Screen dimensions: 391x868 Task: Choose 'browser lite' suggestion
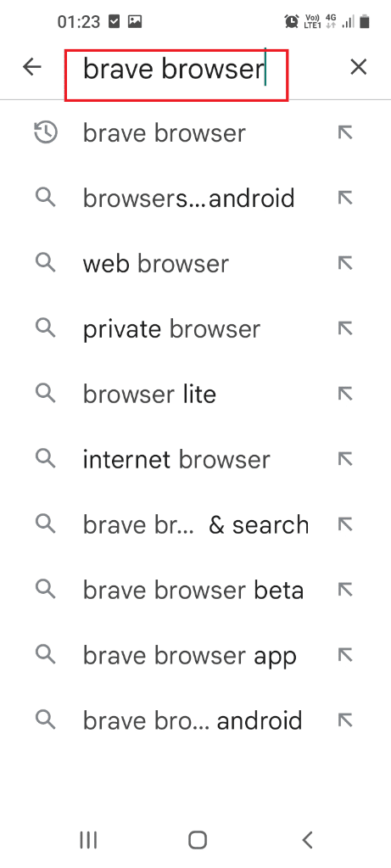point(195,395)
